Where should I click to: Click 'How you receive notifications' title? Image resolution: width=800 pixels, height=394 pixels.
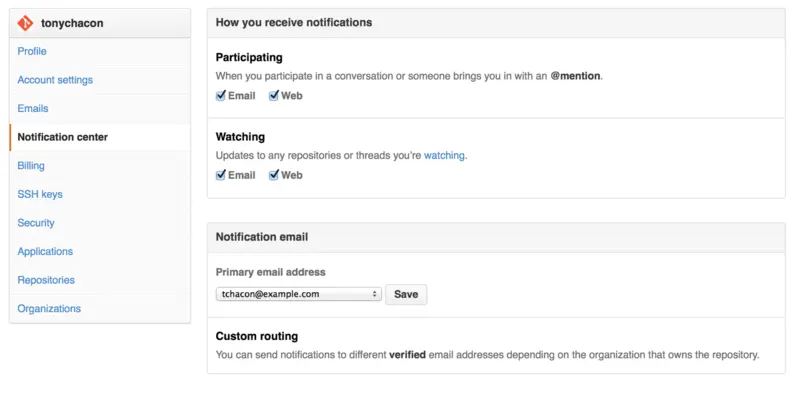click(x=294, y=22)
